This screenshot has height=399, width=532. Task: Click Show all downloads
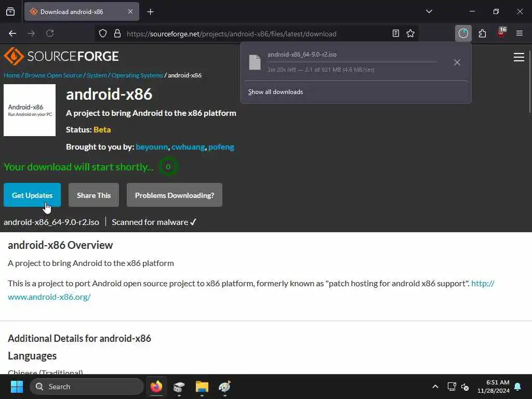click(x=275, y=92)
